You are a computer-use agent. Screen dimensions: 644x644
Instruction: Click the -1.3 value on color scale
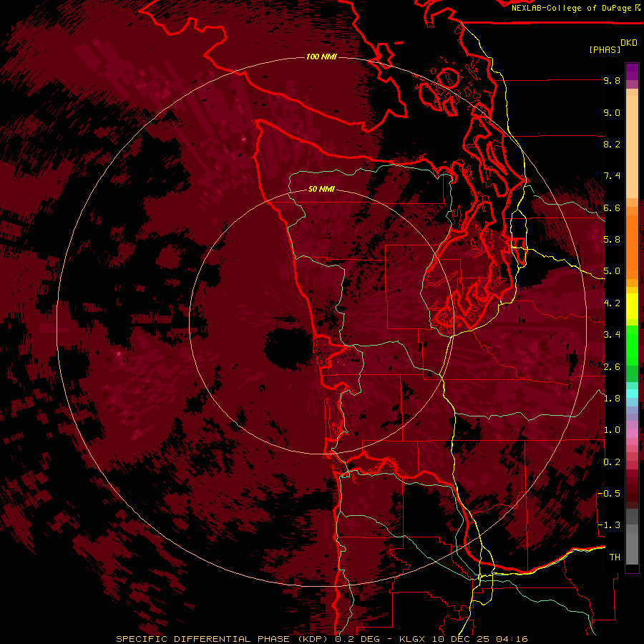(609, 525)
